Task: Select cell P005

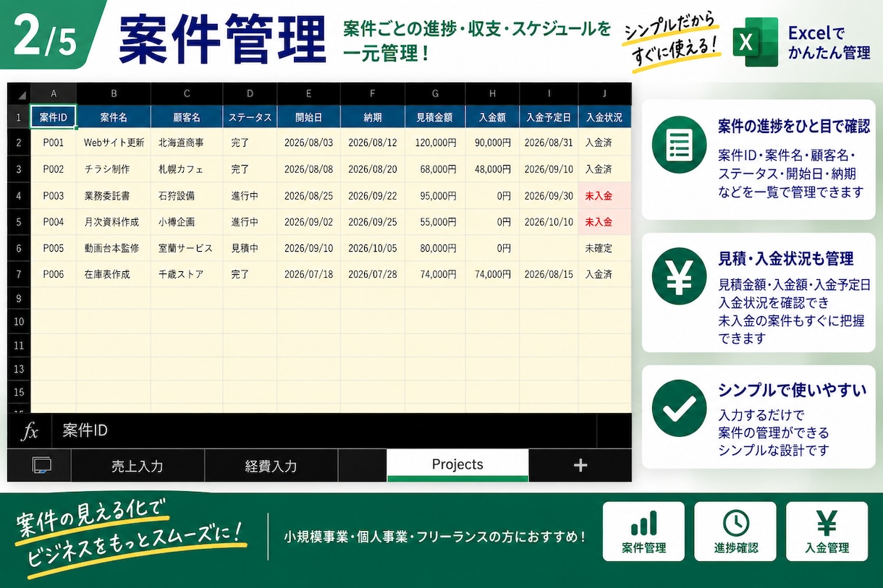Action: click(x=54, y=248)
